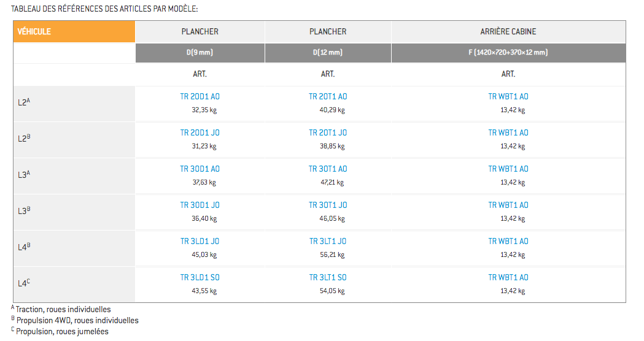Viewport: 644px width, 341px height.
Task: Click the TR 30T1 A0 article reference
Action: 328,169
